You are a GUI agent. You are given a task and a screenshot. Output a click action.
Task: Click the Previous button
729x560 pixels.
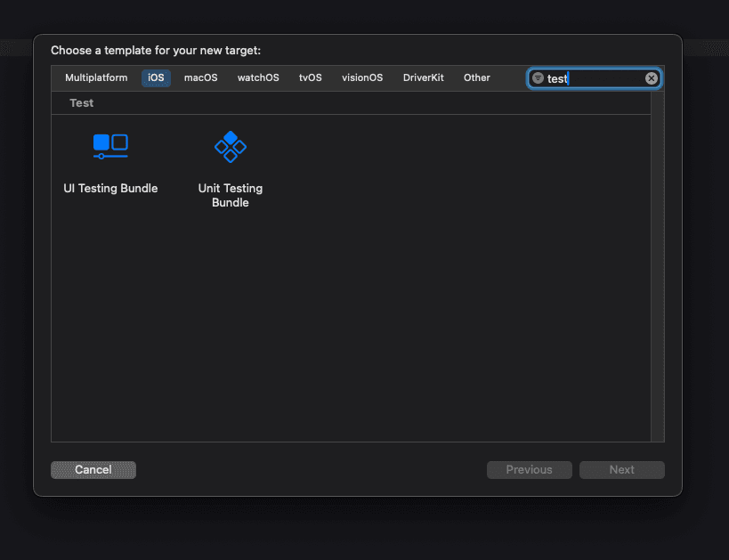click(x=529, y=469)
